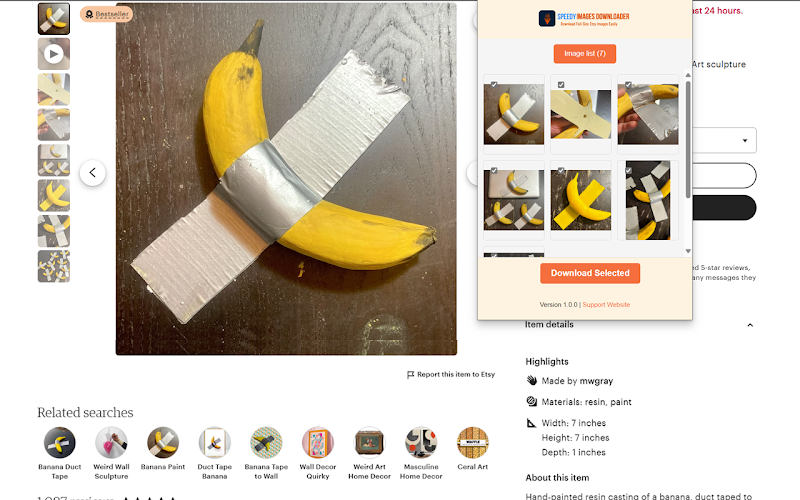Viewport: 800px width, 500px height.
Task: Select the last thumbnail of many bananas
Action: 54,266
